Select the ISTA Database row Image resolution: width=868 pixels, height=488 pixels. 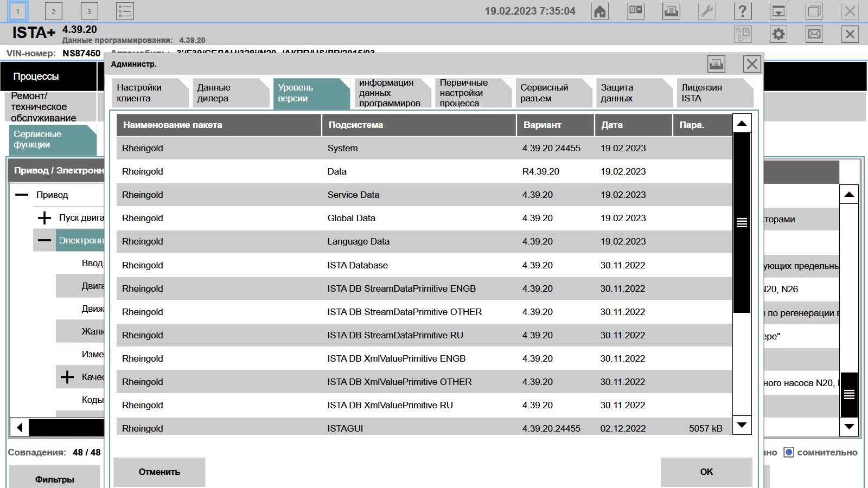(x=424, y=265)
